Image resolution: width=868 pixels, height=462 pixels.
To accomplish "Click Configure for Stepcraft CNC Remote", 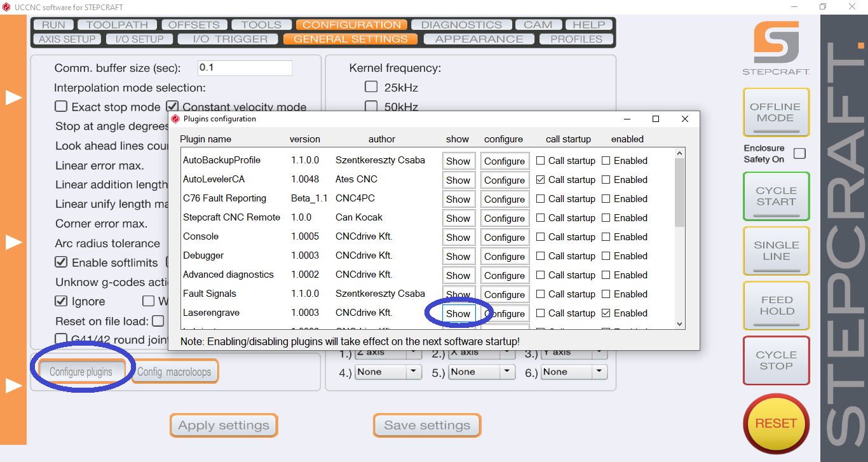I will [505, 218].
